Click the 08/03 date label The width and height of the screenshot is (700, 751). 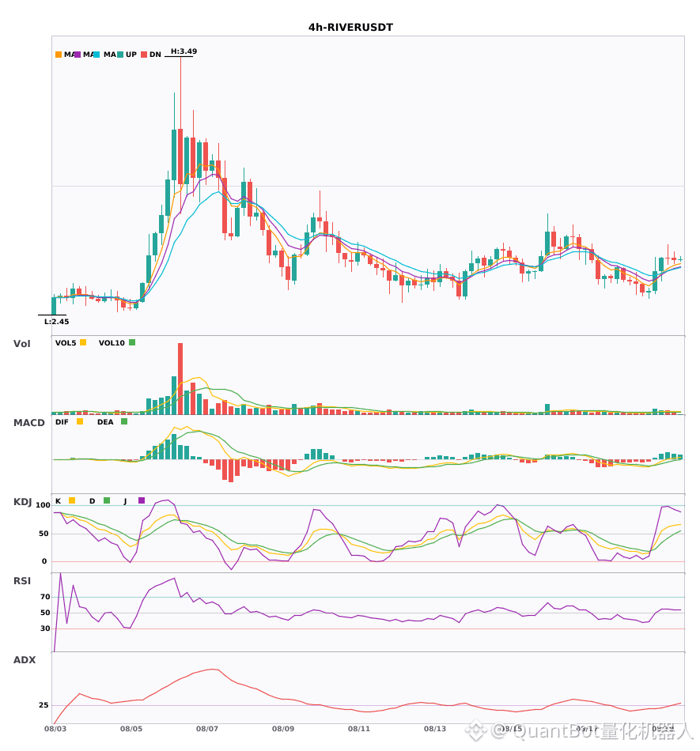coord(55,729)
